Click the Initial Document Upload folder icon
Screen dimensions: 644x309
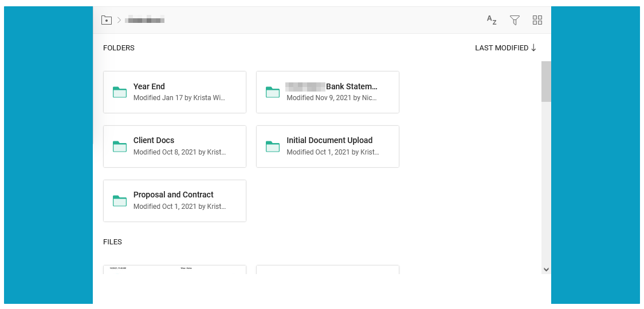(x=273, y=146)
